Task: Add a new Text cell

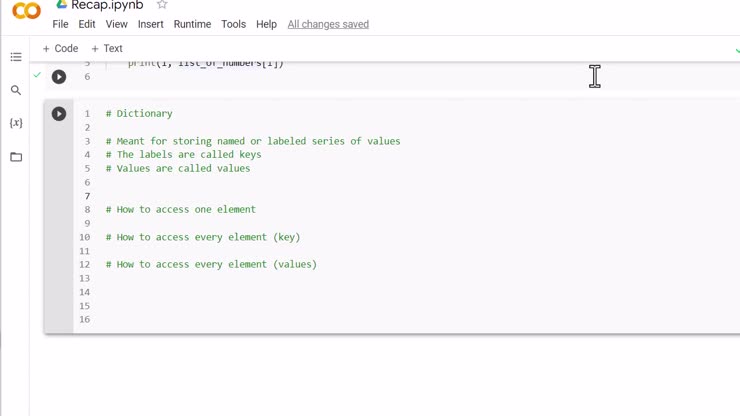Action: pos(107,49)
